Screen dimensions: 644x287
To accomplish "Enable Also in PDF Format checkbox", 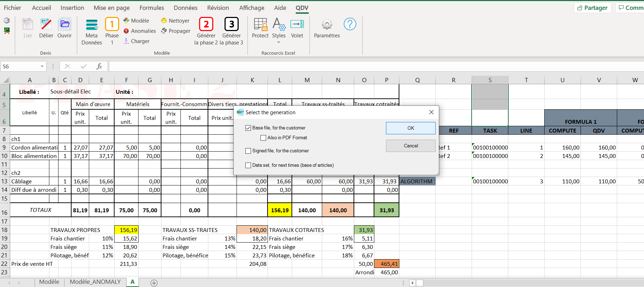I will click(263, 138).
